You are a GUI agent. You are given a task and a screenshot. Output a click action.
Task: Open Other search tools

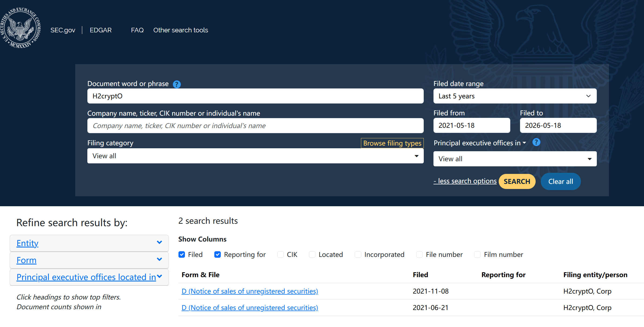(181, 30)
